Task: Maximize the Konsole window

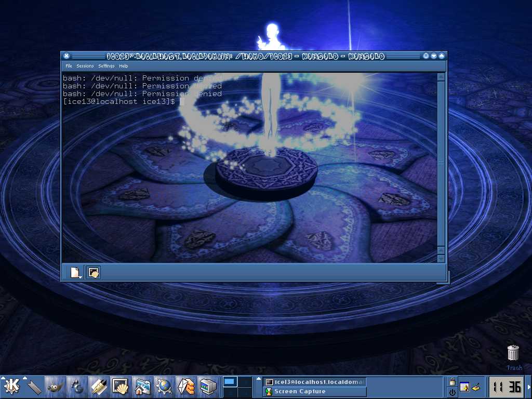Action: (442, 56)
